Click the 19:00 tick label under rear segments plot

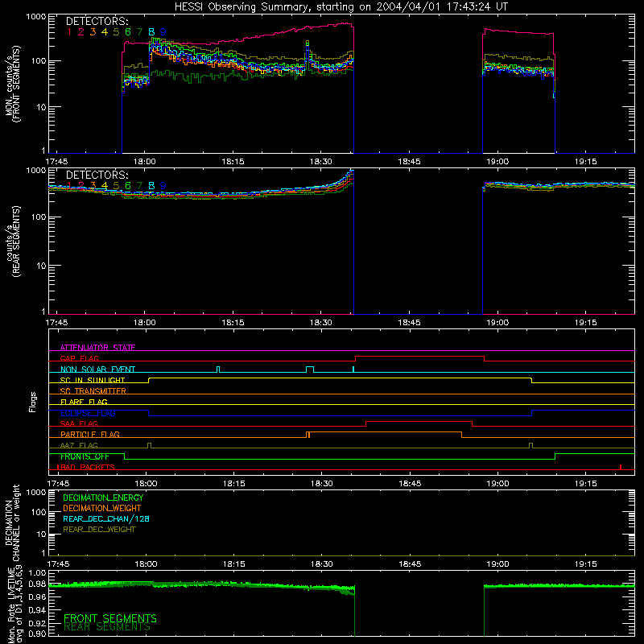(497, 323)
